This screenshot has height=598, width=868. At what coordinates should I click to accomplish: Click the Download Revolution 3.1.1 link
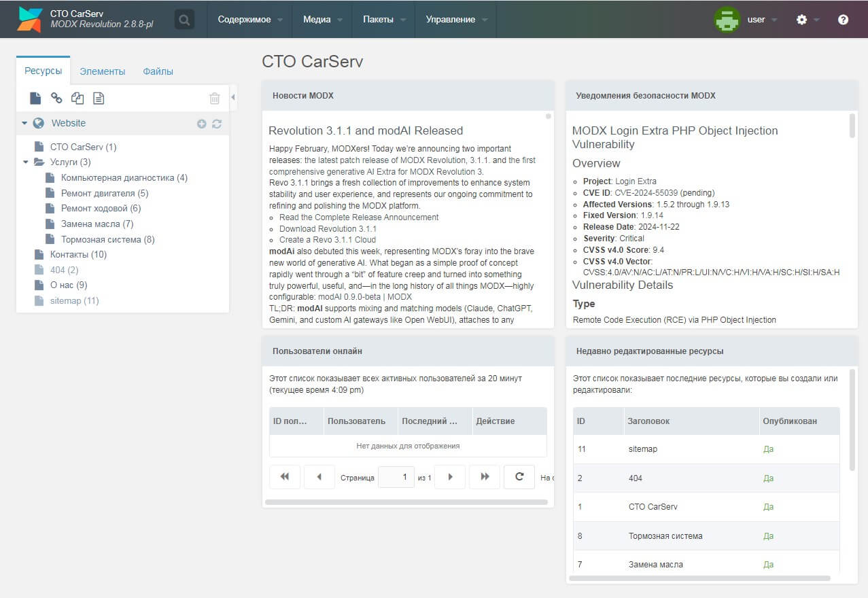[328, 228]
